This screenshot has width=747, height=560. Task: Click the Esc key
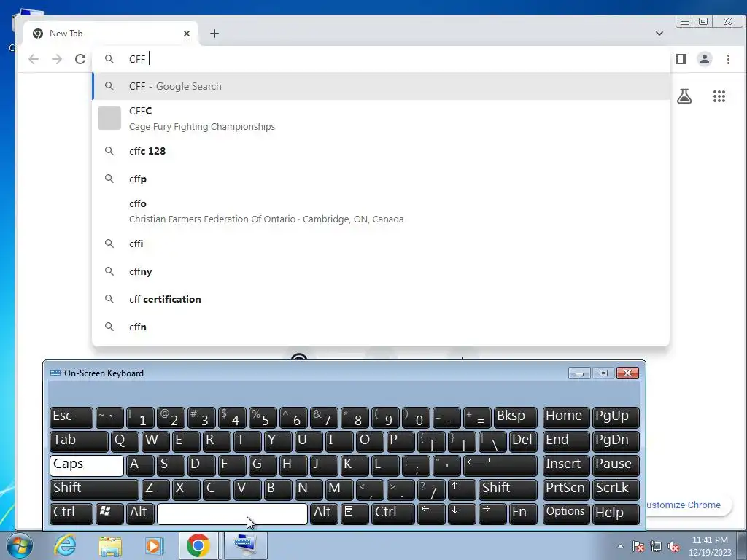71,417
